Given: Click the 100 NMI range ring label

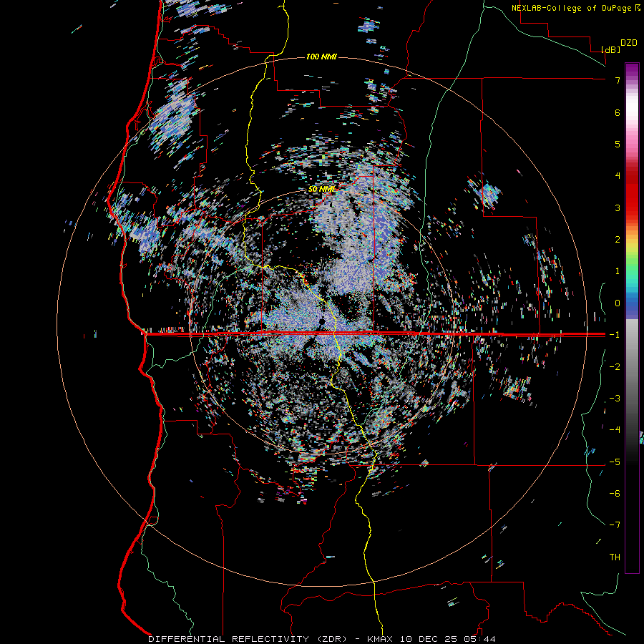Looking at the screenshot, I should point(321,57).
